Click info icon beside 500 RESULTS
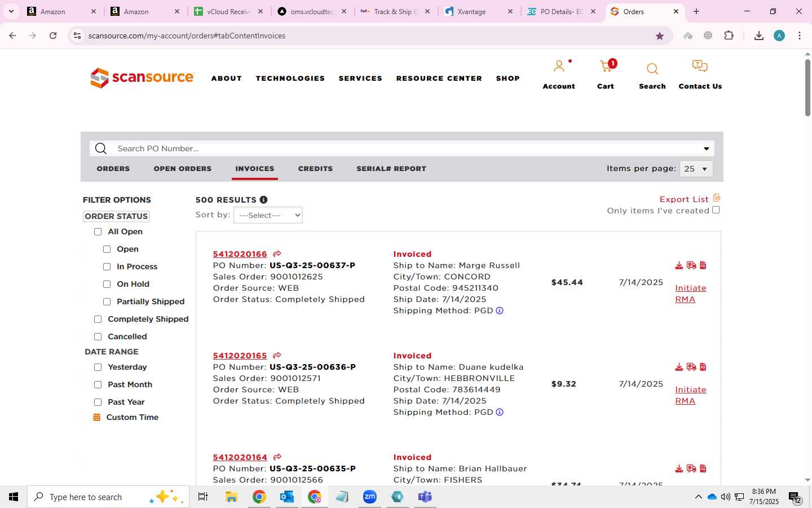Image resolution: width=812 pixels, height=508 pixels. [x=263, y=200]
